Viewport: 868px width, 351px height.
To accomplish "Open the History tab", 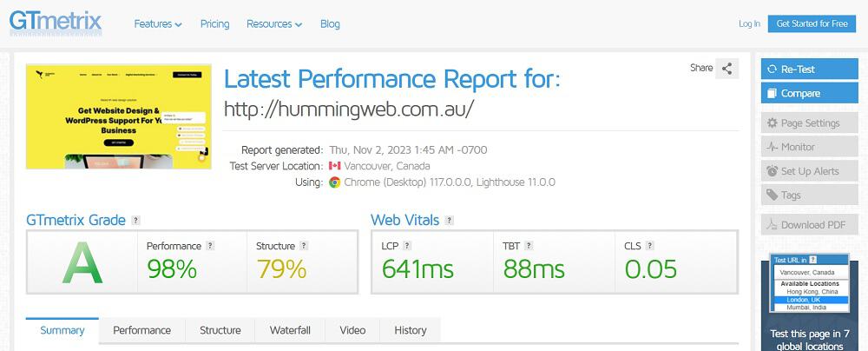I will (411, 330).
